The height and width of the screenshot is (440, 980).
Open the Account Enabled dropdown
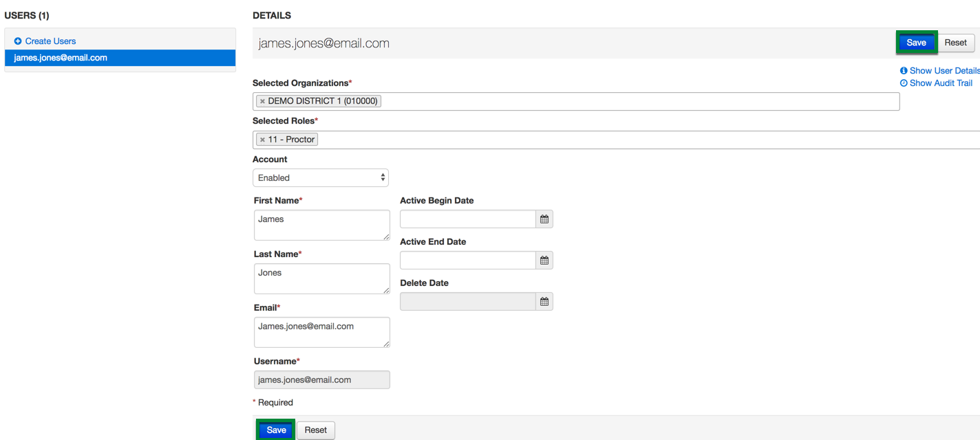tap(321, 178)
